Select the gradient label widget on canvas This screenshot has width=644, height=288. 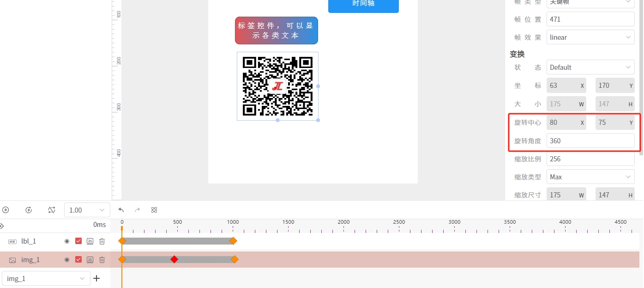276,31
